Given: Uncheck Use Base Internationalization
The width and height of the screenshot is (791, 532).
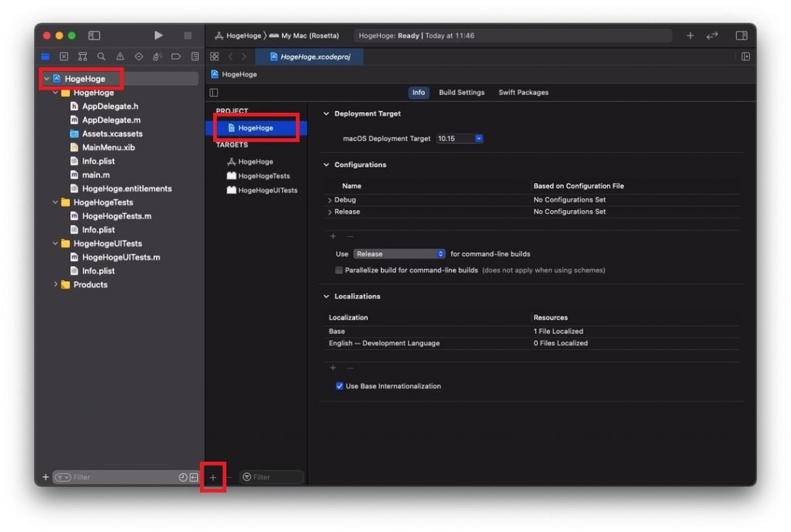Looking at the screenshot, I should 340,386.
